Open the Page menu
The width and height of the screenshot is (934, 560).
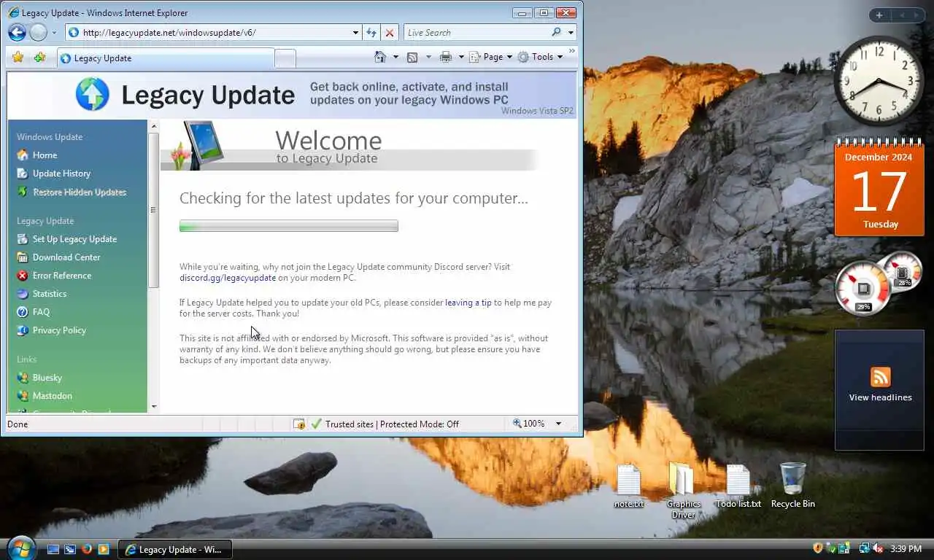pos(490,57)
